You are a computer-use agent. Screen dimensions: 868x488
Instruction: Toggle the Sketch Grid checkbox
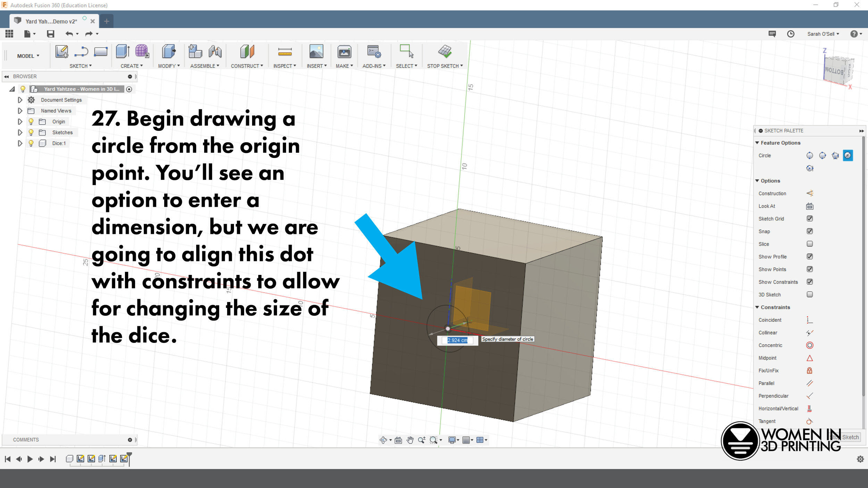point(809,219)
